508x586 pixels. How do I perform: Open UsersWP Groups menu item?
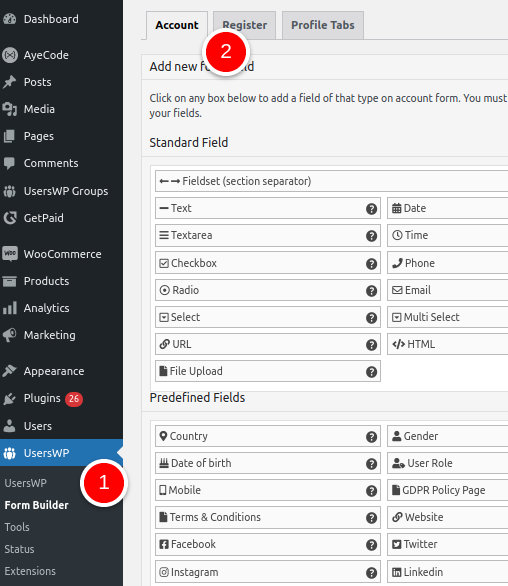tap(61, 191)
